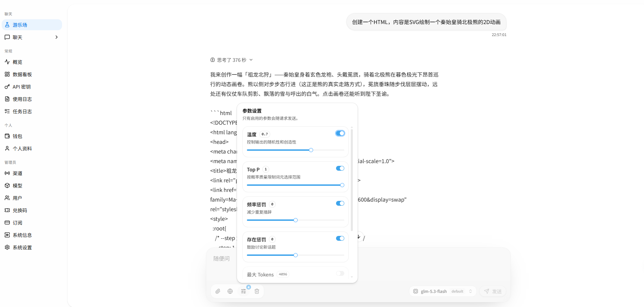Click the 使用日志 document icon
Screen dimensions: 644x307
[7, 99]
